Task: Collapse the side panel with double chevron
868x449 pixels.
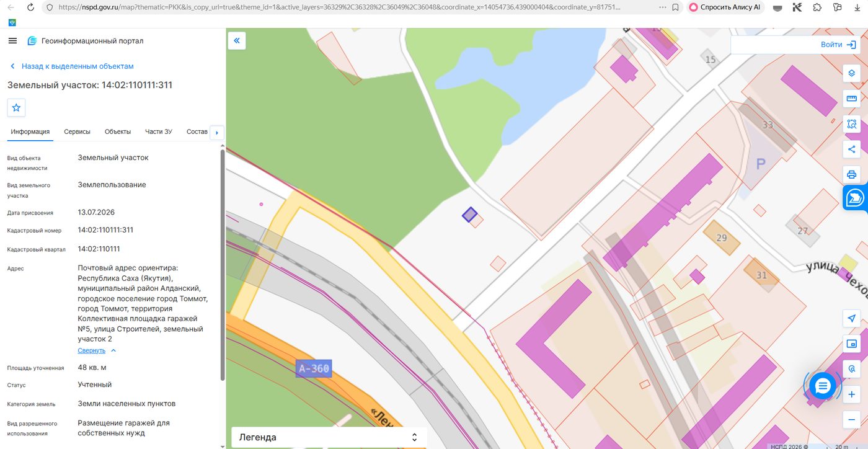Action: [237, 41]
